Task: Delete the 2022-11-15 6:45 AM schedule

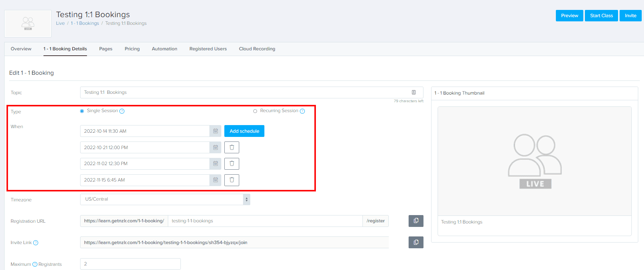Action: tap(232, 180)
